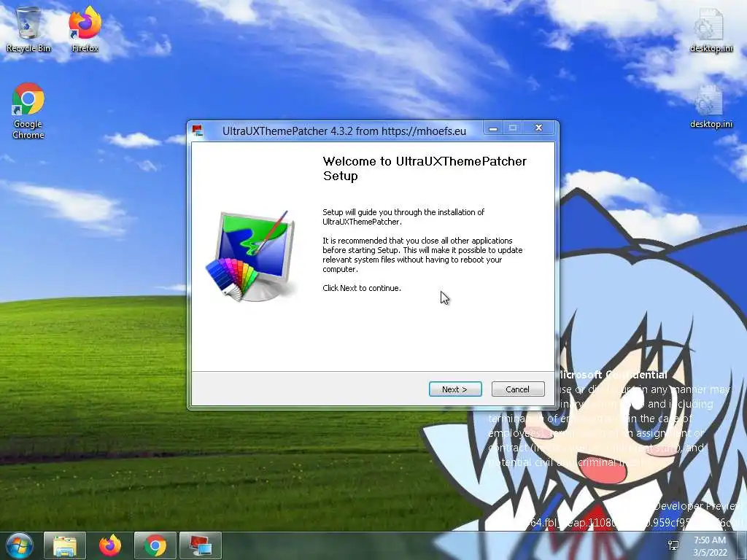
Task: Click the Welcome to UltraUXThemePatcher Setup heading
Action: pyautogui.click(x=425, y=168)
